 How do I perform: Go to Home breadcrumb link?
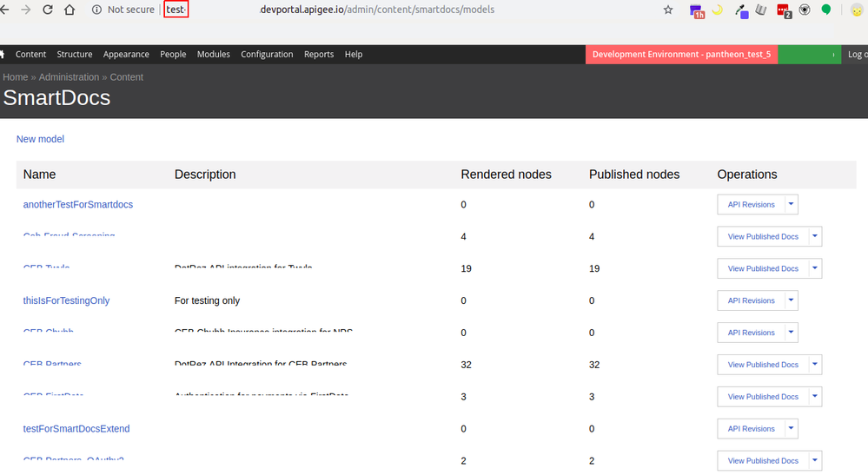click(16, 77)
